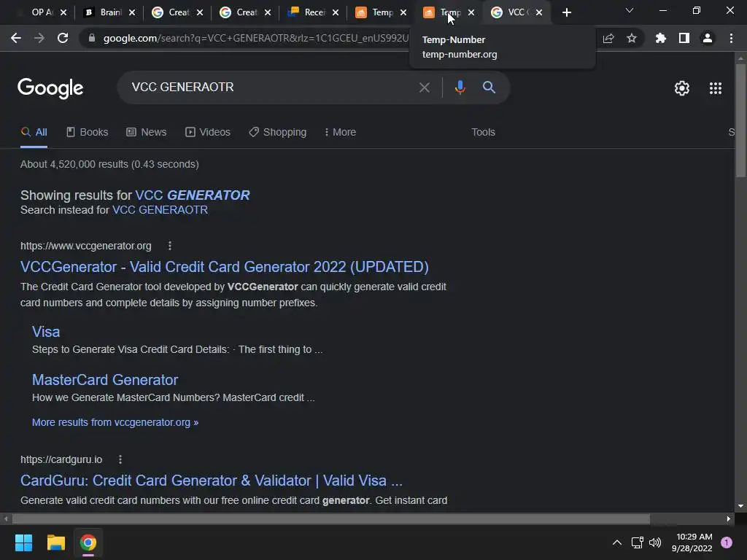Click the horizontal scrollbar thumb

click(330, 518)
